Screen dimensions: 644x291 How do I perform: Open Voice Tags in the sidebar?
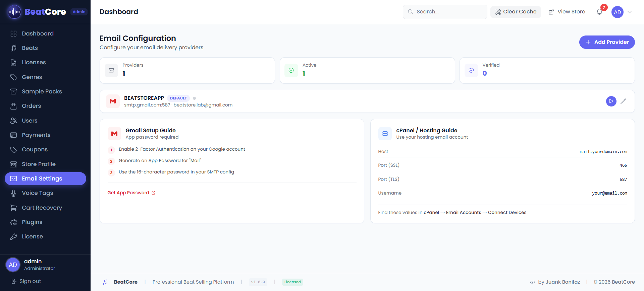click(37, 193)
